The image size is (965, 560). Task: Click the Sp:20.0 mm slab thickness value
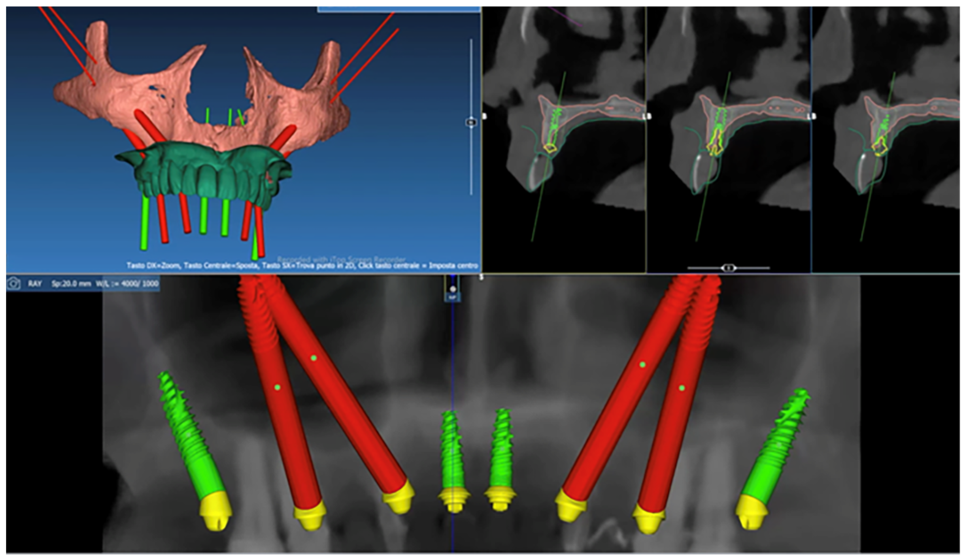(x=71, y=284)
